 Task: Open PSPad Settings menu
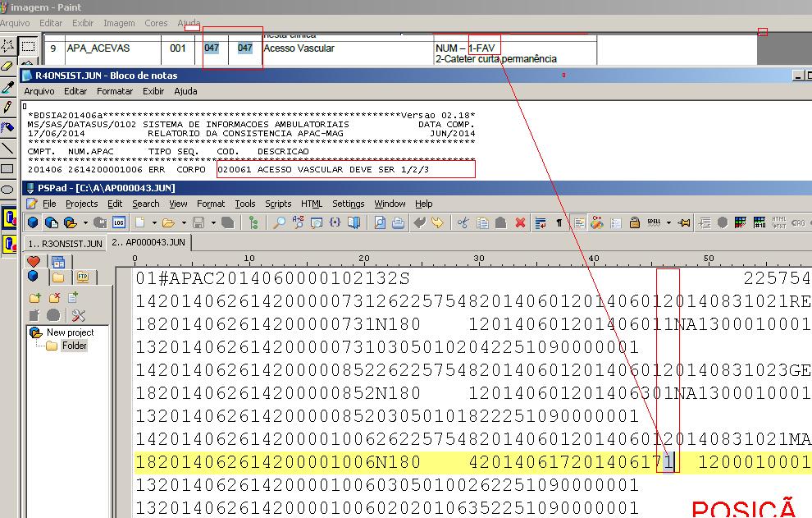[x=348, y=204]
